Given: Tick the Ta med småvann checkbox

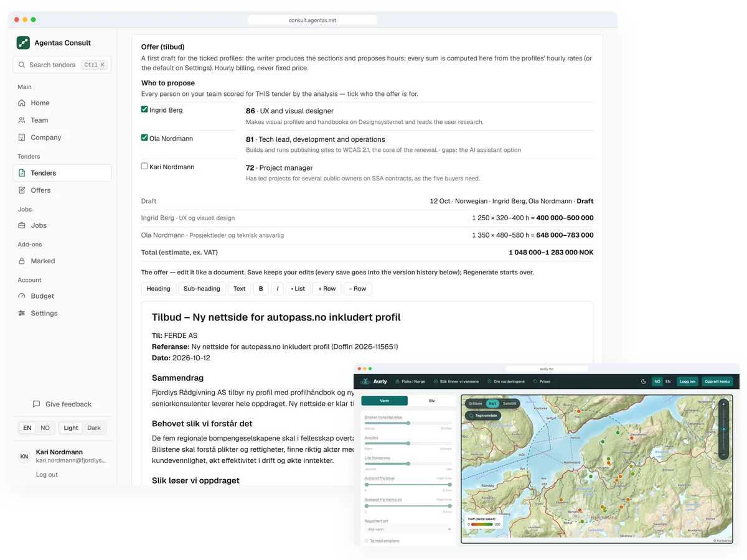Looking at the screenshot, I should 366,541.
